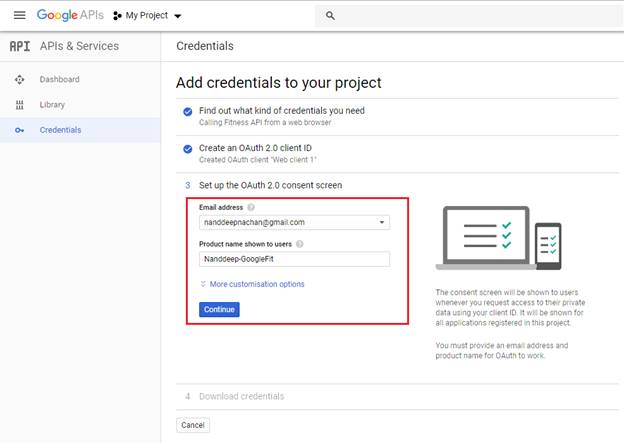The width and height of the screenshot is (624, 443).
Task: Click Add credentials to your project heading
Action: 279,83
